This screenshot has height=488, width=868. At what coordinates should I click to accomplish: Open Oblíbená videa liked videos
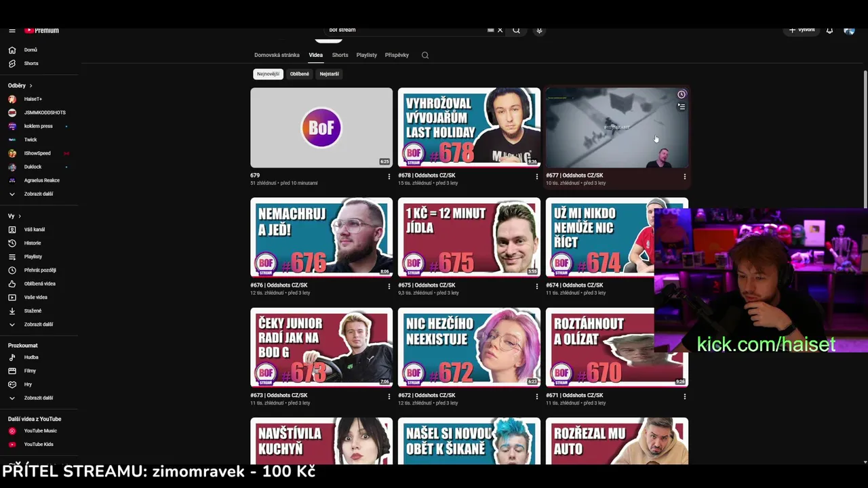click(x=39, y=284)
